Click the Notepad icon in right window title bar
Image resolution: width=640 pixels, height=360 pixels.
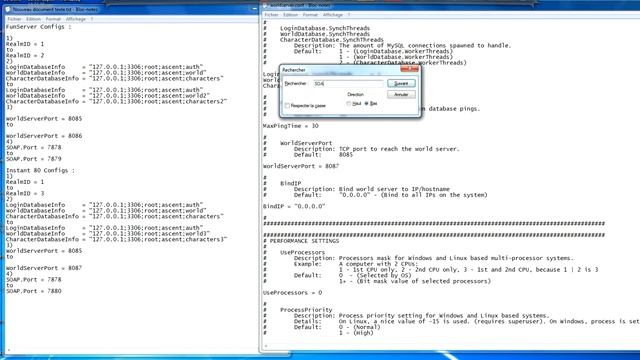coord(265,6)
